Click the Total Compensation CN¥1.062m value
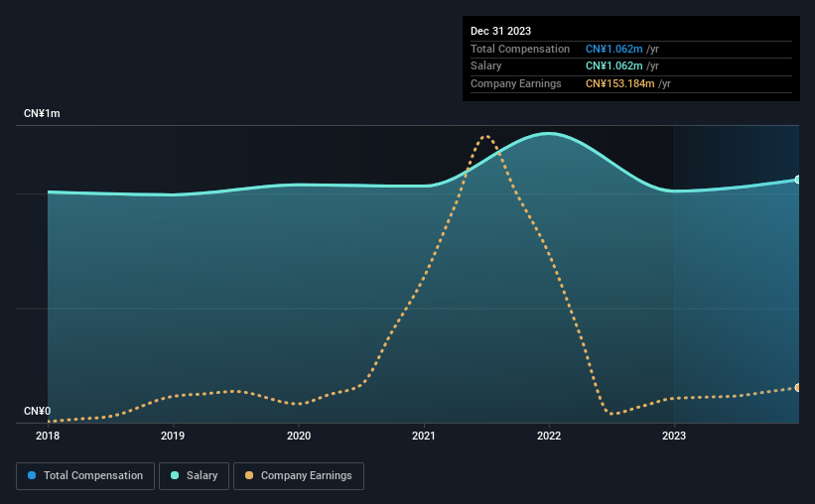The height and width of the screenshot is (504, 815). click(613, 49)
